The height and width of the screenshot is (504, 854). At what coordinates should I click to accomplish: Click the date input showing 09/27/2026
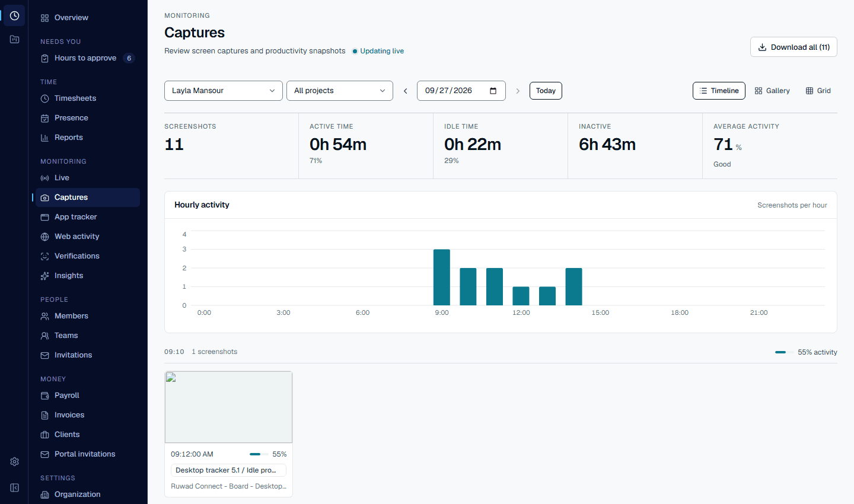click(461, 91)
